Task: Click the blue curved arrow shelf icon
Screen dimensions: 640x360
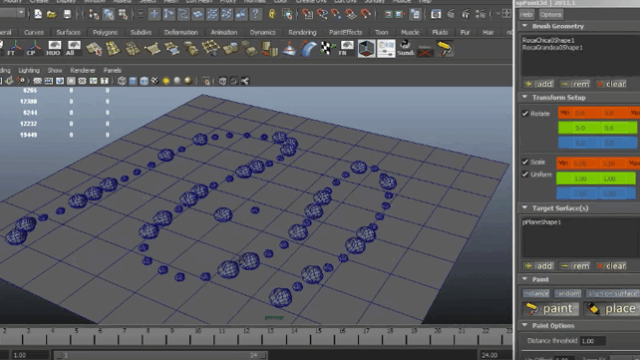Action: click(x=309, y=48)
